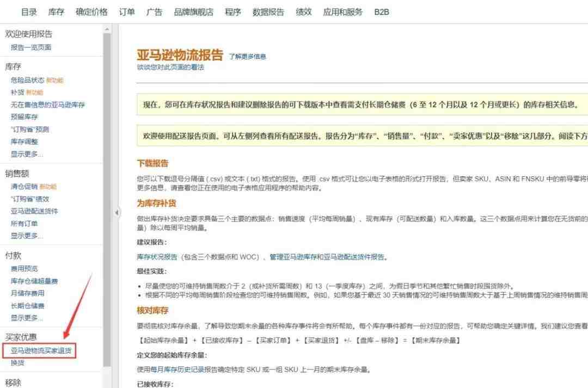Click the 谈谈您对此页面的看法 feedback link
Image resolution: width=588 pixels, height=388 pixels.
click(x=170, y=67)
